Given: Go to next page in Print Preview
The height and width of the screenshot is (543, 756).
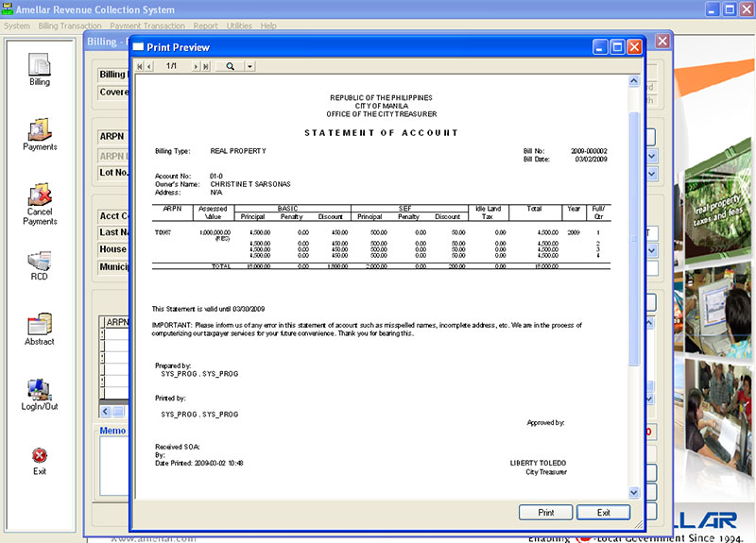Looking at the screenshot, I should coord(196,66).
